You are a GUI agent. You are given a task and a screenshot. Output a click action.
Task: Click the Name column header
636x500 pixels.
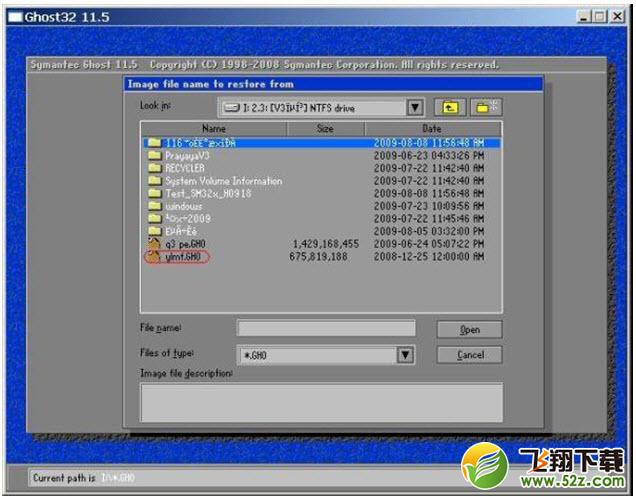(x=214, y=129)
